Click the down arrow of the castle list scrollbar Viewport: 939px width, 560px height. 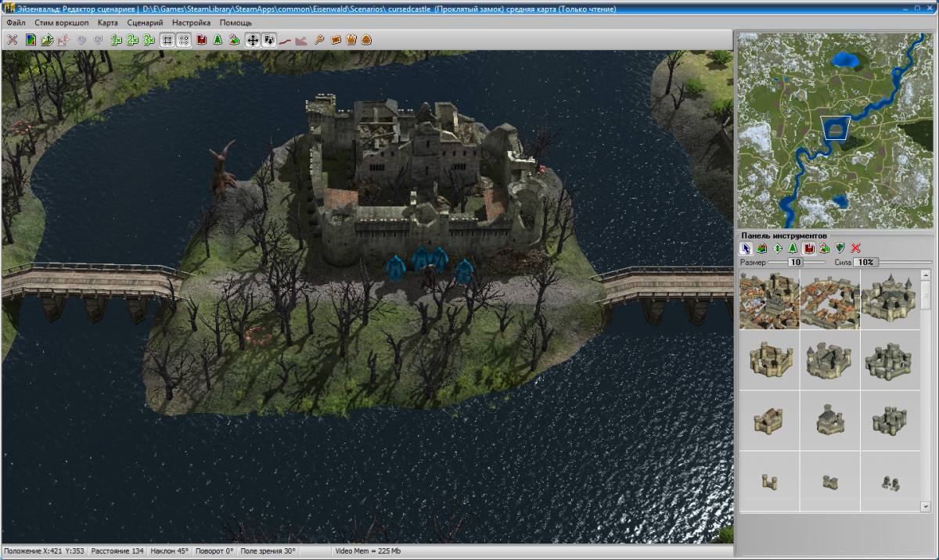tap(925, 508)
